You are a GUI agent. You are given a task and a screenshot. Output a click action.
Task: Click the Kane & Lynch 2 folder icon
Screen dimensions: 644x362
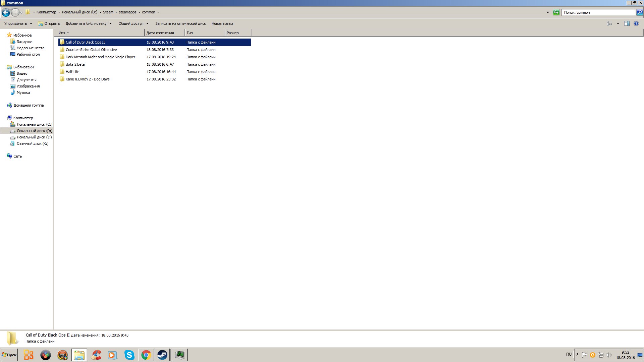tap(62, 79)
